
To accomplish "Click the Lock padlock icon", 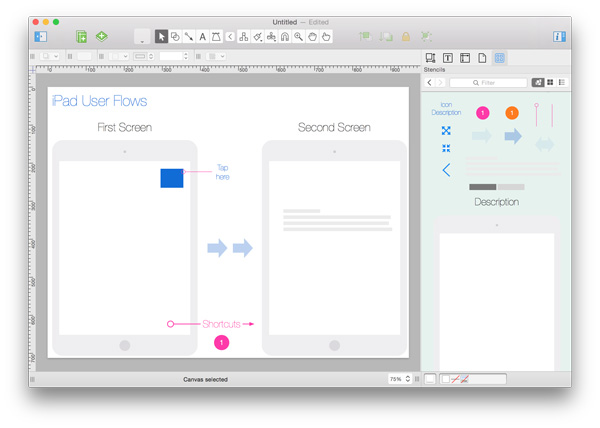I will [x=406, y=37].
